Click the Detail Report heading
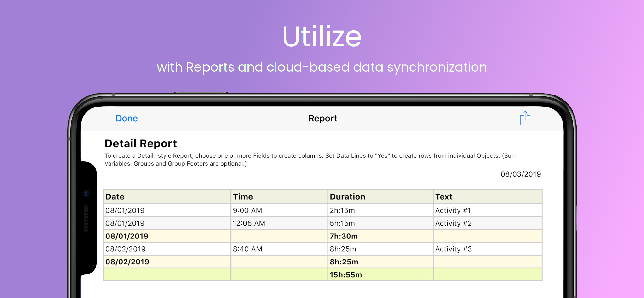Image resolution: width=644 pixels, height=298 pixels. 140,143
